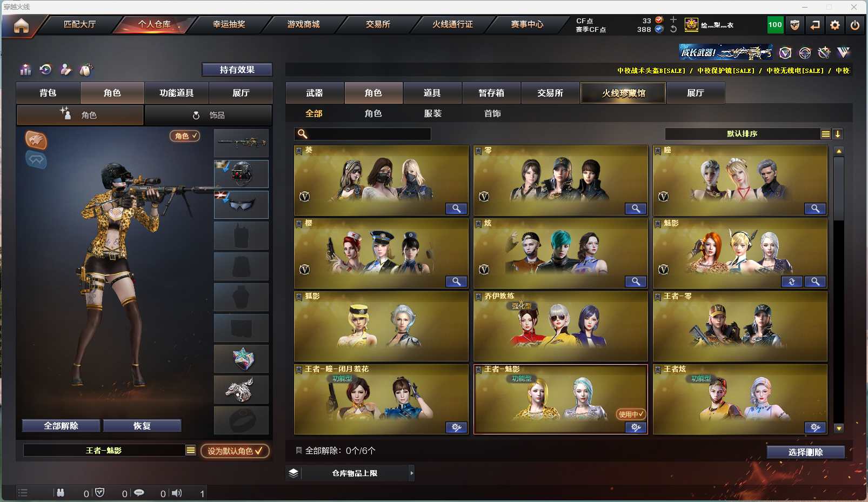Open the settings gear in top bar
The image size is (868, 502).
(x=835, y=25)
